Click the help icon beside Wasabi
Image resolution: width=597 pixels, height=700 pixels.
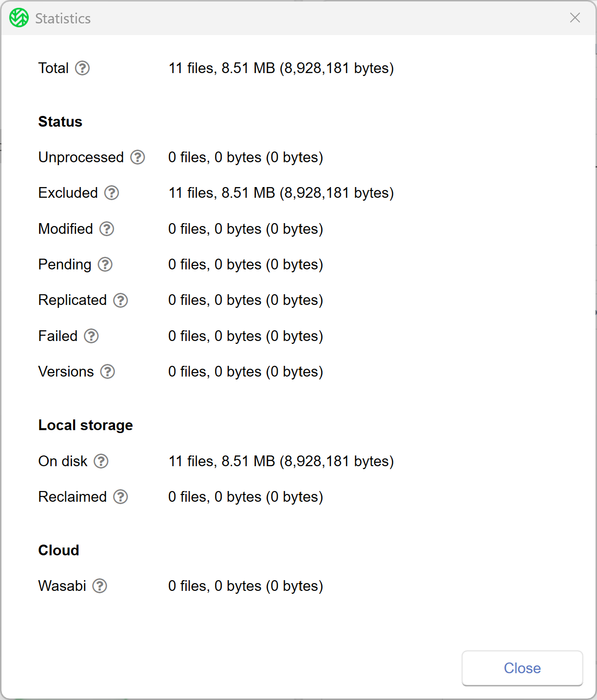click(x=100, y=586)
